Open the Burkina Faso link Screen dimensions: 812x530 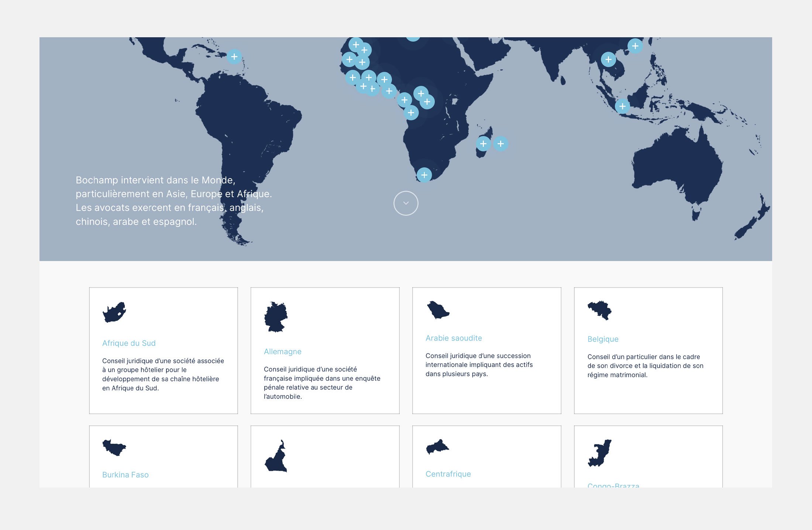(x=125, y=475)
